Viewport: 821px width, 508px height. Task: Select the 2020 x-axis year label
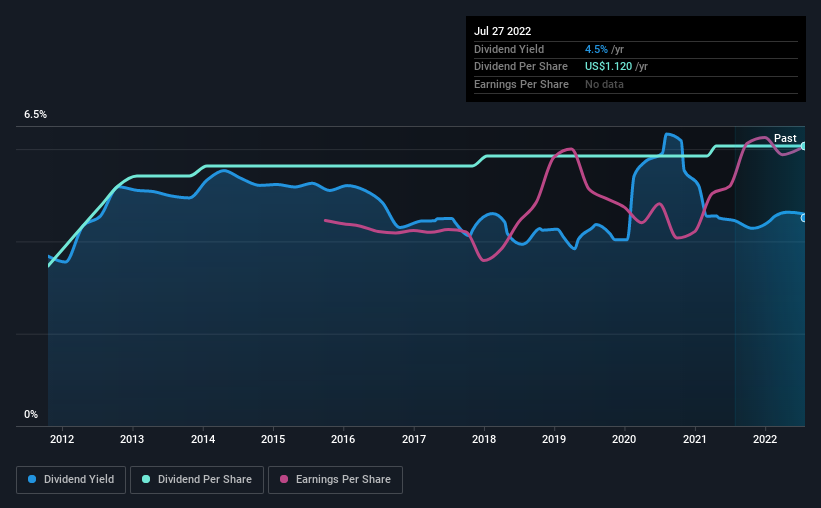pyautogui.click(x=624, y=439)
